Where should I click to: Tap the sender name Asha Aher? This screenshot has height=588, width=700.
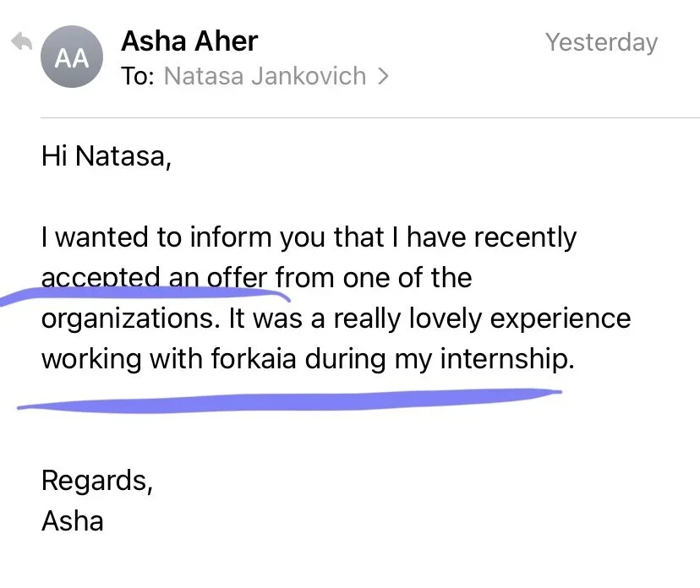point(189,41)
